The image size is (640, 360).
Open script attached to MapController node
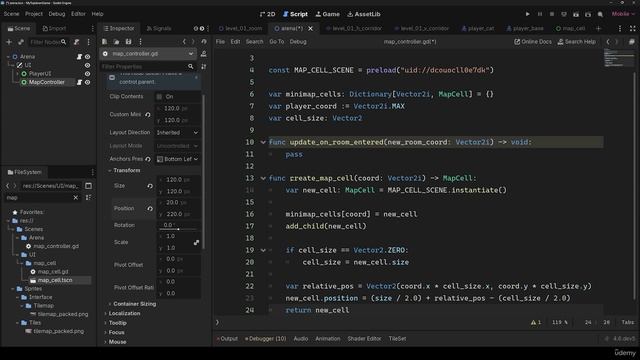point(79,82)
